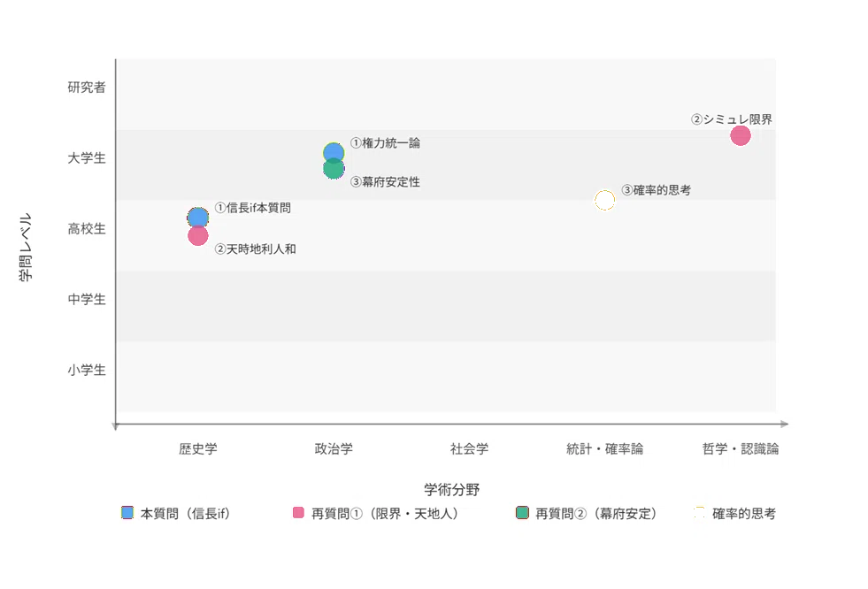Click the 政治学 x-axis label
This screenshot has height=589, width=868.
[334, 448]
